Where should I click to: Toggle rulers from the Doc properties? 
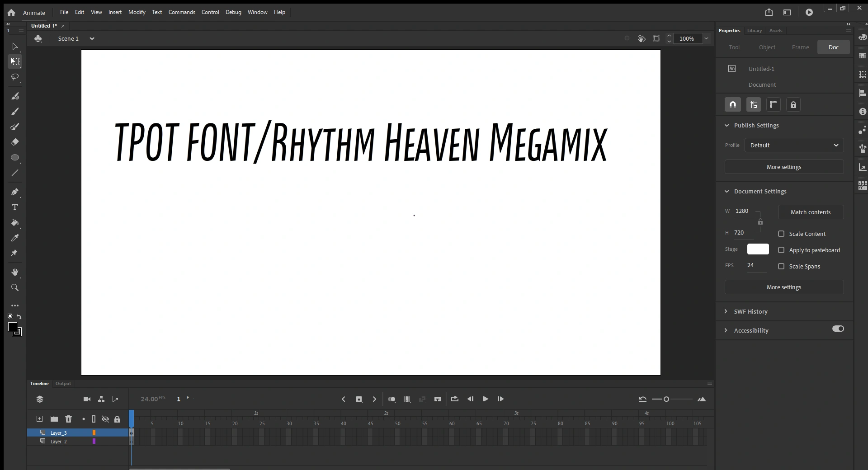click(x=774, y=104)
